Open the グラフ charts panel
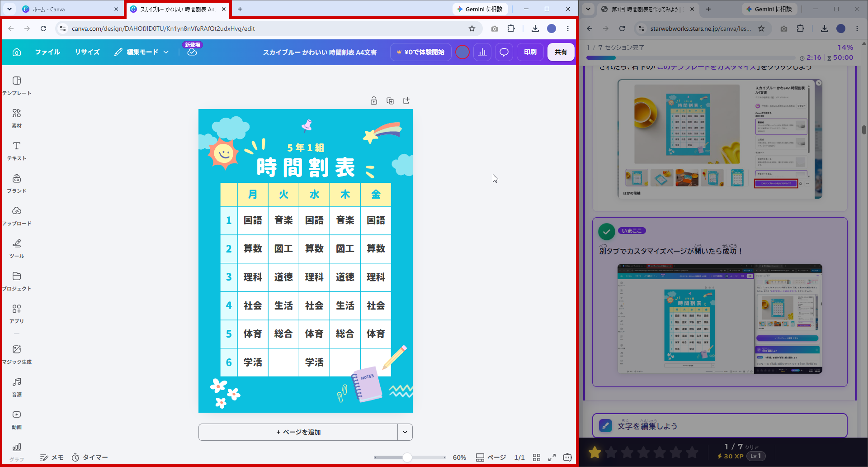 (17, 452)
